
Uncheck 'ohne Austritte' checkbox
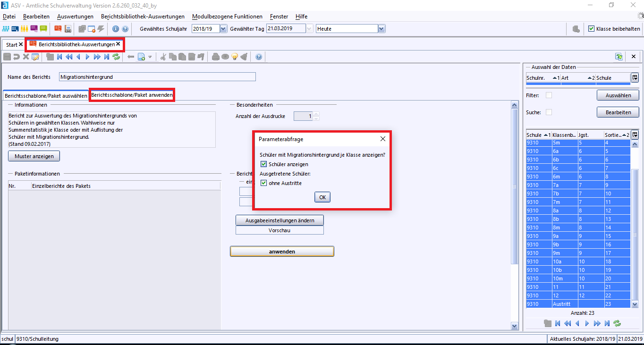pyautogui.click(x=264, y=183)
